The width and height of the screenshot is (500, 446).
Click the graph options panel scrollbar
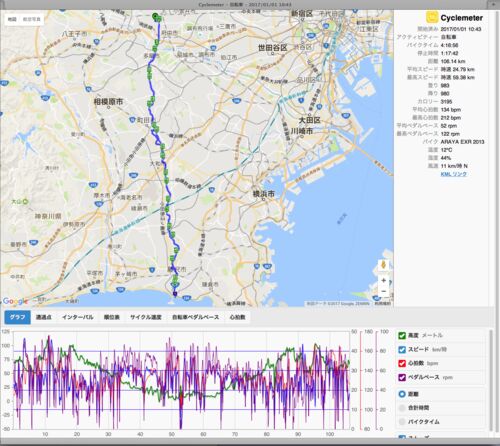(x=490, y=380)
